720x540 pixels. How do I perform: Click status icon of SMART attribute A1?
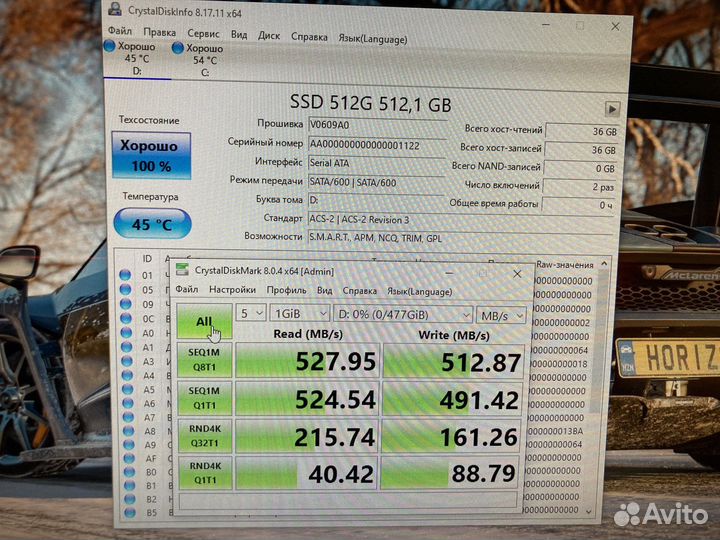pyautogui.click(x=127, y=347)
